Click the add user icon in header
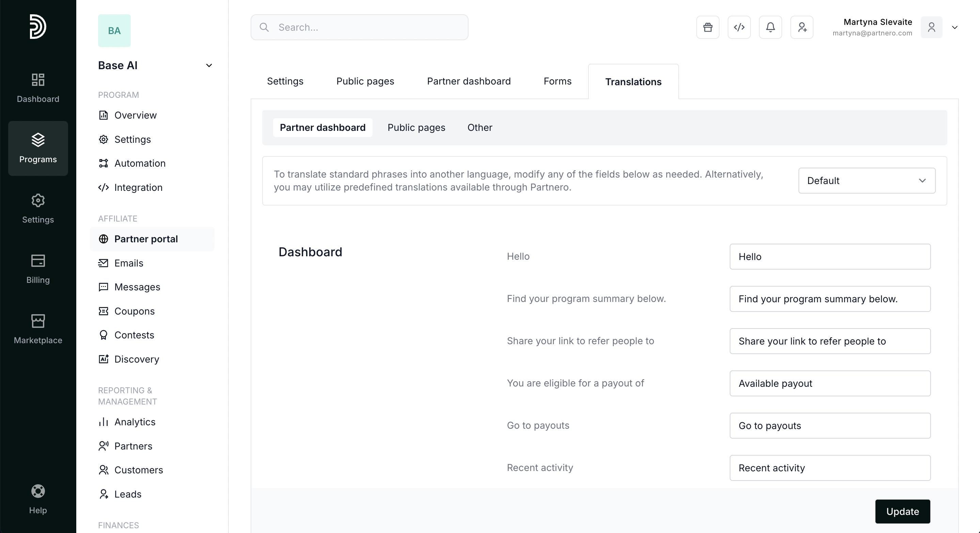 point(802,27)
